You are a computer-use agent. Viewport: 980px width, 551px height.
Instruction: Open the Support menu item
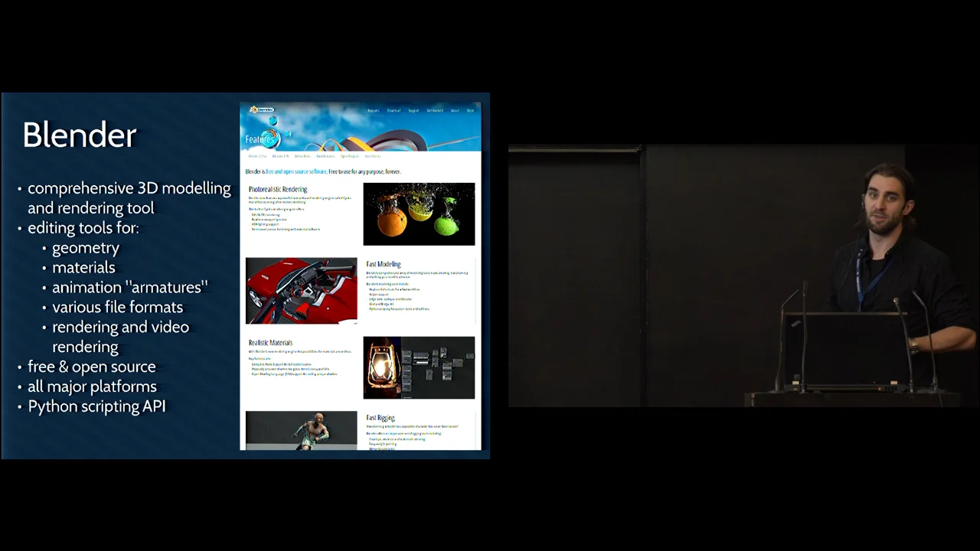click(413, 110)
